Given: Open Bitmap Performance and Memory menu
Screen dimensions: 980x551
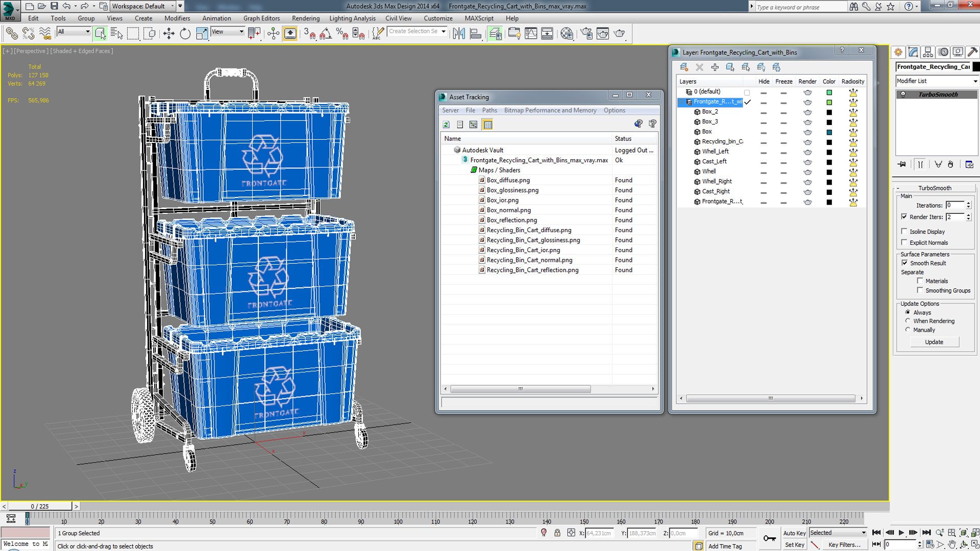Looking at the screenshot, I should (550, 110).
